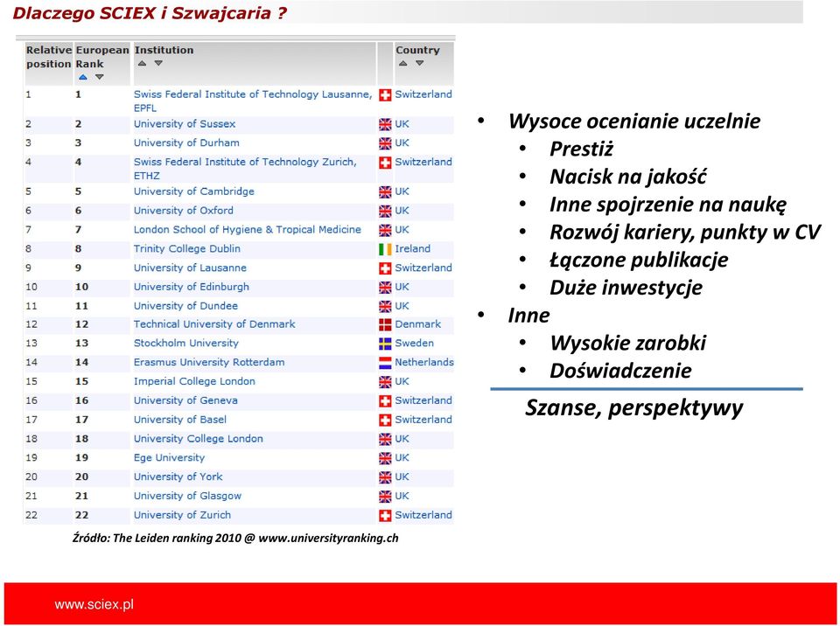This screenshot has width=840, height=626.
Task: Sort Country column descending arrow
Action: pyautogui.click(x=419, y=63)
